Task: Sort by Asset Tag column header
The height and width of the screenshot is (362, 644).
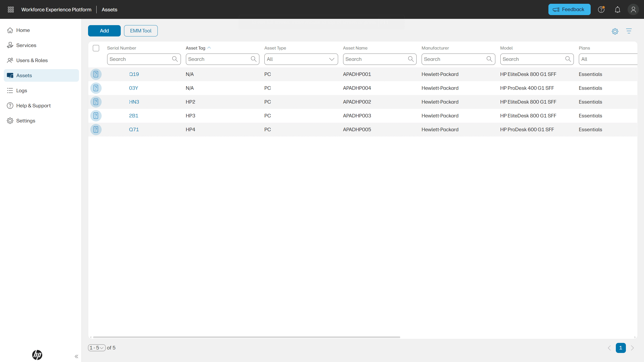Action: (x=196, y=48)
